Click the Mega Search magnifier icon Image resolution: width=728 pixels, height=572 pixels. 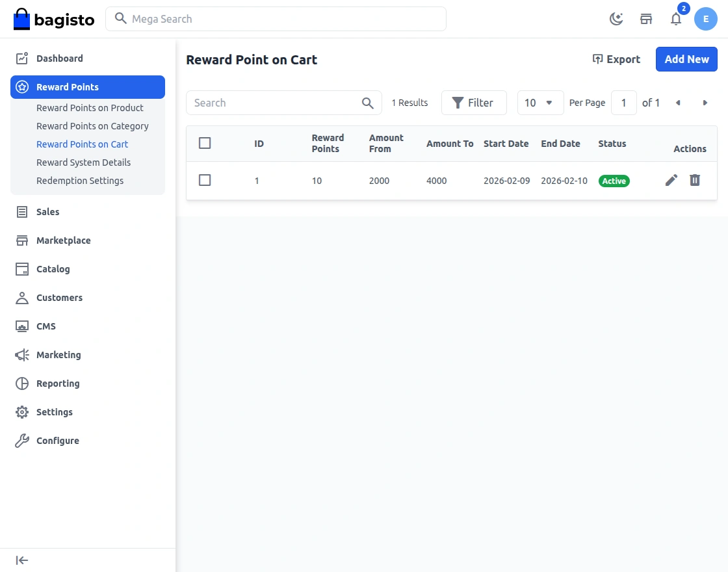pos(121,19)
